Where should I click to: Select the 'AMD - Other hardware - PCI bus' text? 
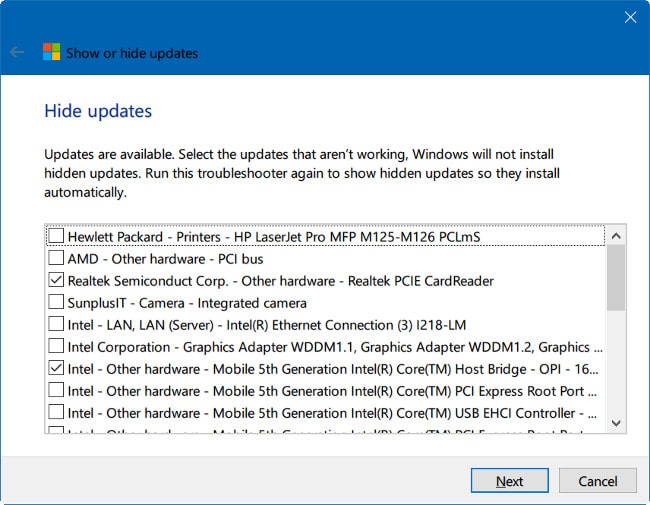[165, 259]
